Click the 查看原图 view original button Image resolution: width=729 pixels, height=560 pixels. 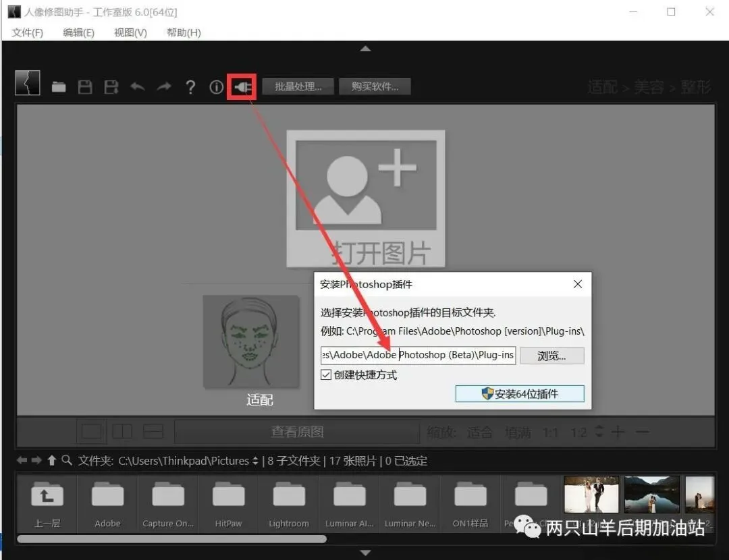pyautogui.click(x=297, y=432)
